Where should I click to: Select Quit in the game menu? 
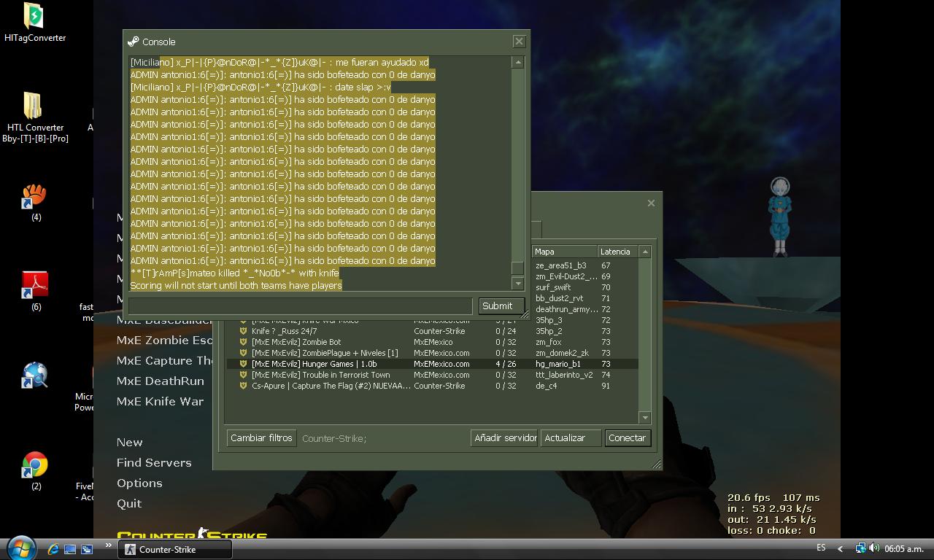(129, 503)
